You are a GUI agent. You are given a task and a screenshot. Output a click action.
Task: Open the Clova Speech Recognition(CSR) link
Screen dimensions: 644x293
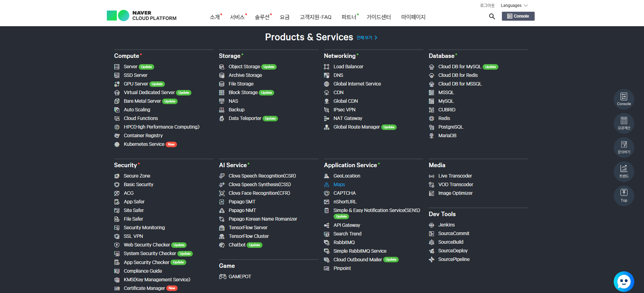[x=262, y=176]
